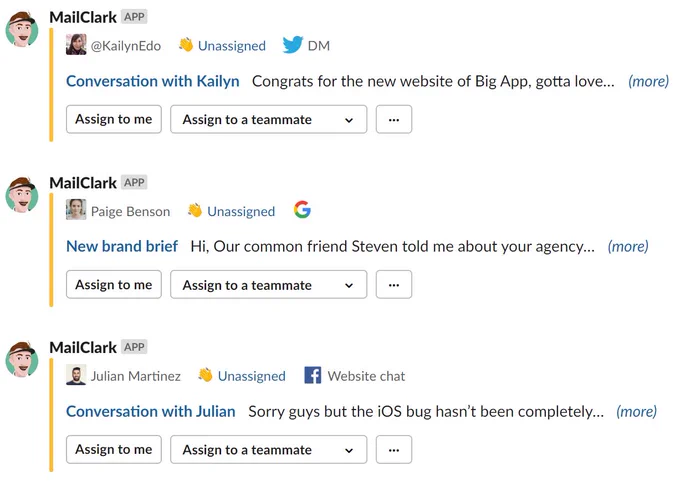
Task: Click the Facebook icon beside Website chat
Action: [x=313, y=375]
